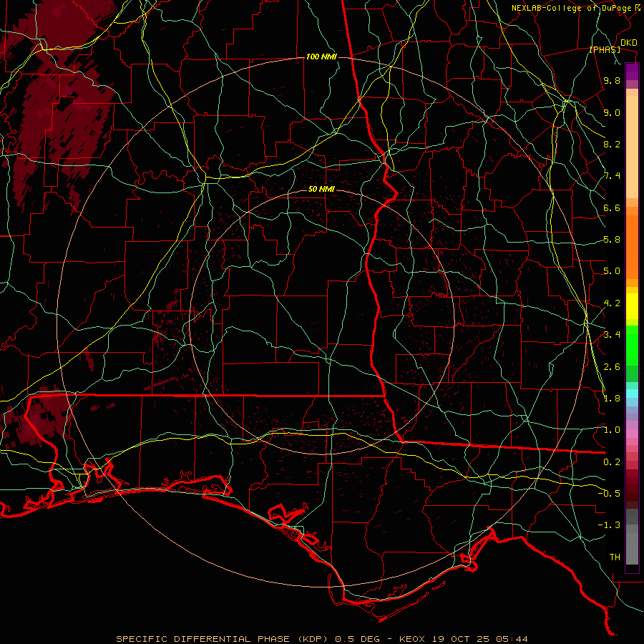
Task: Click the 3.4 value on color scale
Action: coord(612,335)
